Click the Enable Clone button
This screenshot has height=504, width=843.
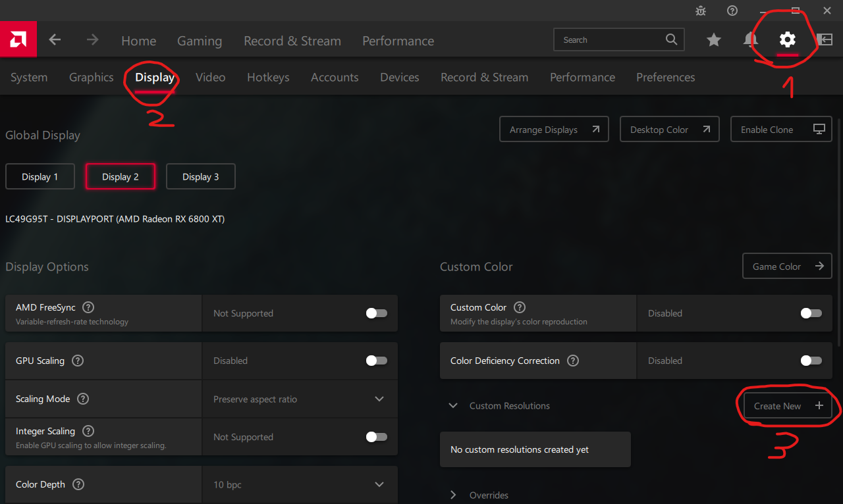[x=782, y=130]
